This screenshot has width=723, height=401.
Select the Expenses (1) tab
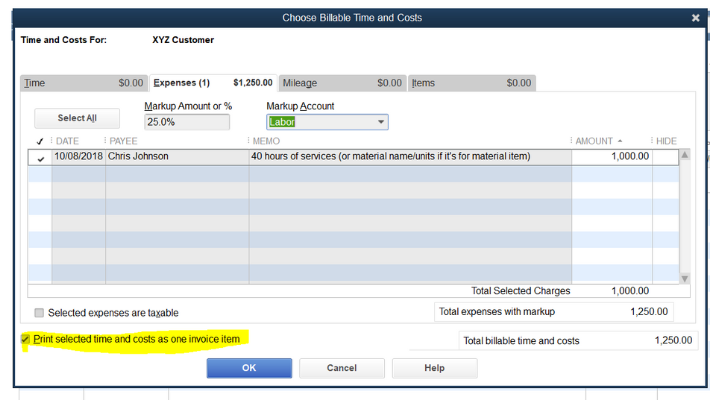pyautogui.click(x=213, y=83)
